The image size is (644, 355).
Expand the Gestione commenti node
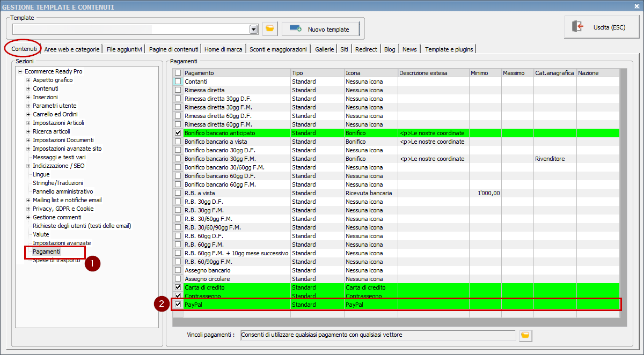tap(28, 217)
